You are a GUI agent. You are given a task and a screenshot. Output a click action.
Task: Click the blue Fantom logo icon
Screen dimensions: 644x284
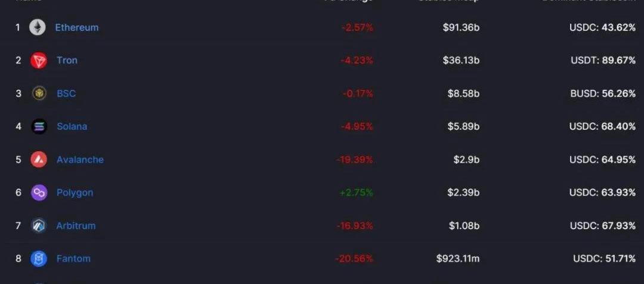[39, 258]
